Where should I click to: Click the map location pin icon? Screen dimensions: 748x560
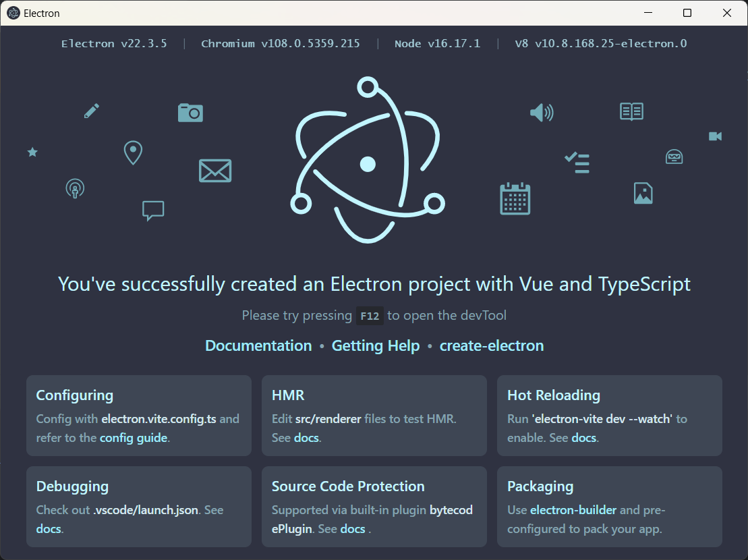133,152
